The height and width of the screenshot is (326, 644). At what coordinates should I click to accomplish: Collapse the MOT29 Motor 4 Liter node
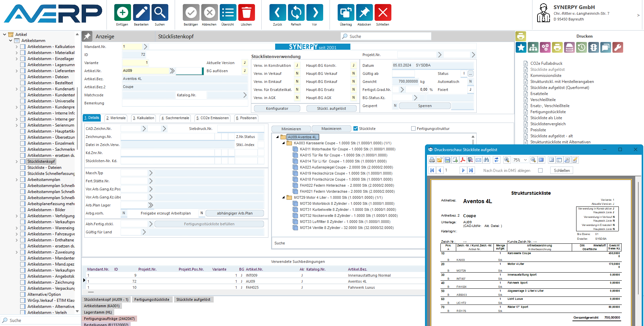pyautogui.click(x=284, y=198)
